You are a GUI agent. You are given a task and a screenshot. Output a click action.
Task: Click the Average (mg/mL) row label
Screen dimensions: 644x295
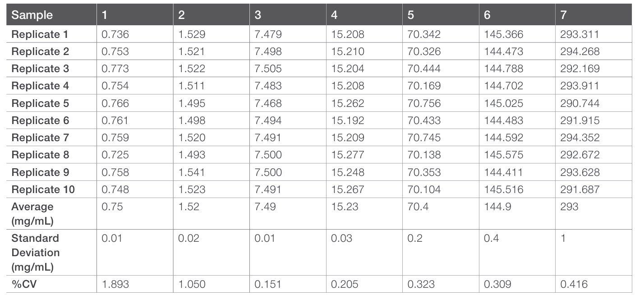pyautogui.click(x=32, y=212)
